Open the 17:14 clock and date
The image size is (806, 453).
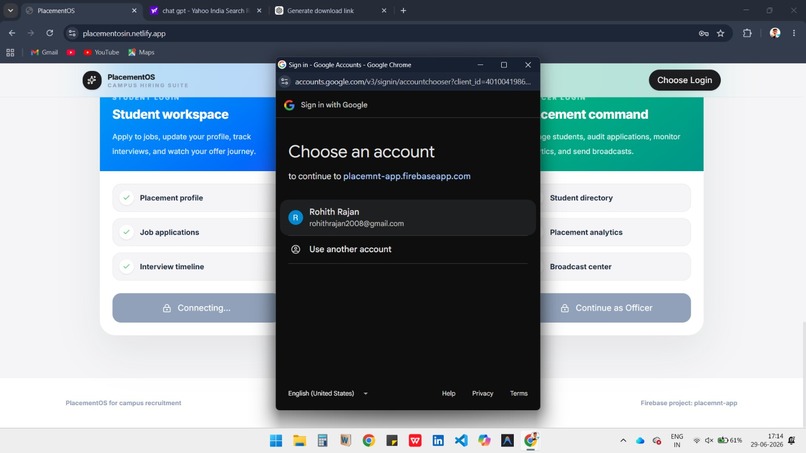(766, 441)
